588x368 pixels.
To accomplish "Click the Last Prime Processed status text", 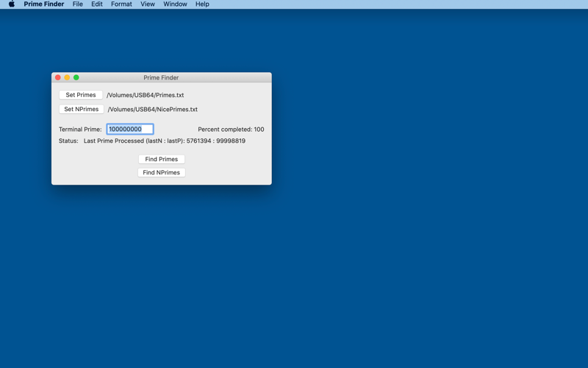I will [x=165, y=141].
